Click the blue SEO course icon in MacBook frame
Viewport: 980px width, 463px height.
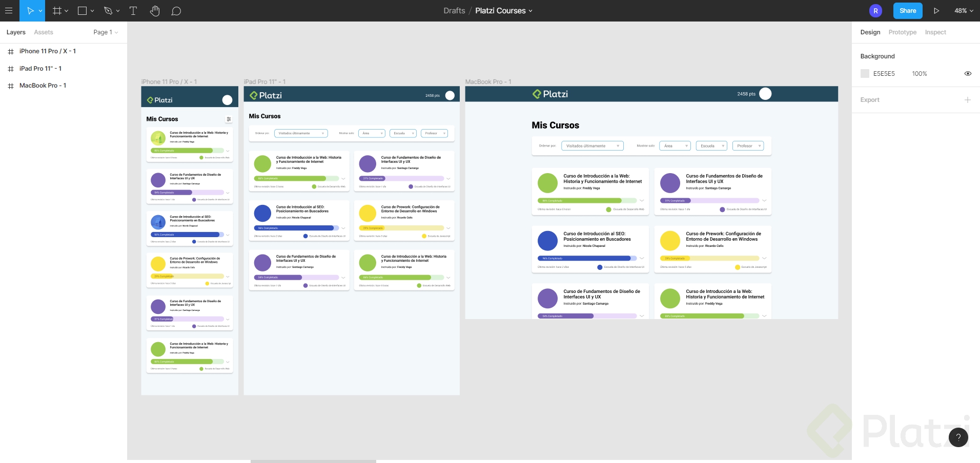[x=547, y=241]
